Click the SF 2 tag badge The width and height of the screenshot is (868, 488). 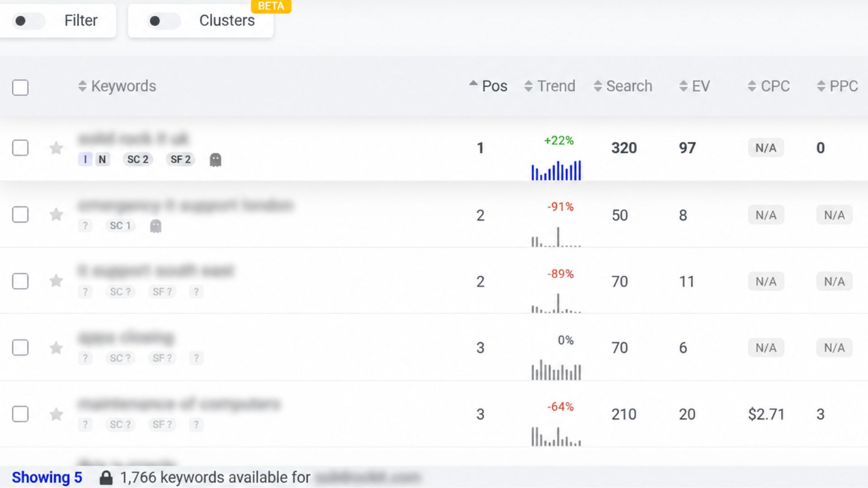[x=181, y=160]
